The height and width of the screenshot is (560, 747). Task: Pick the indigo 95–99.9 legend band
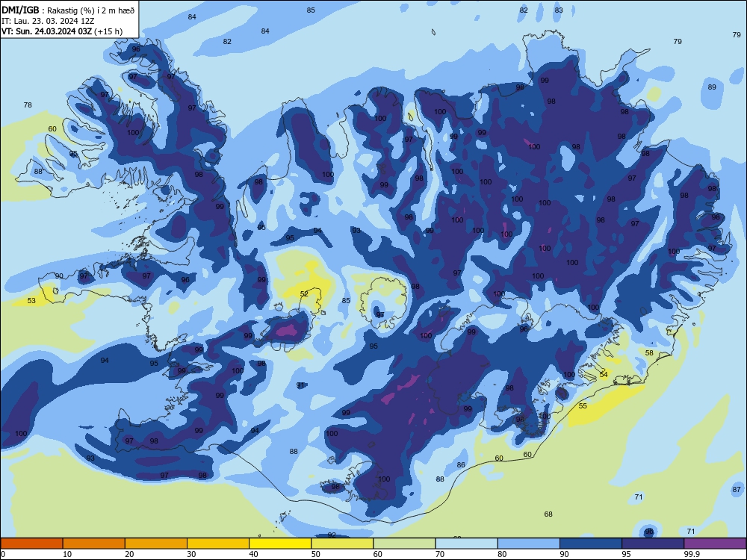click(x=653, y=544)
